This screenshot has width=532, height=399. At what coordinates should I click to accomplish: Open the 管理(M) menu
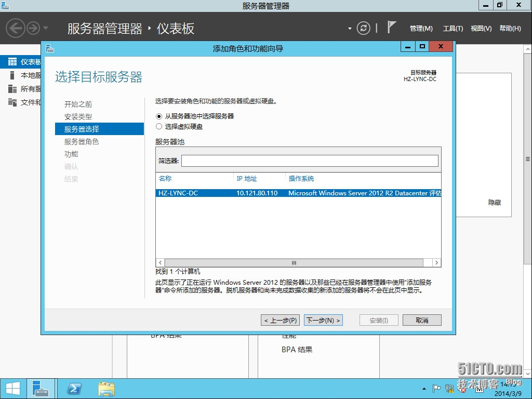coord(421,29)
